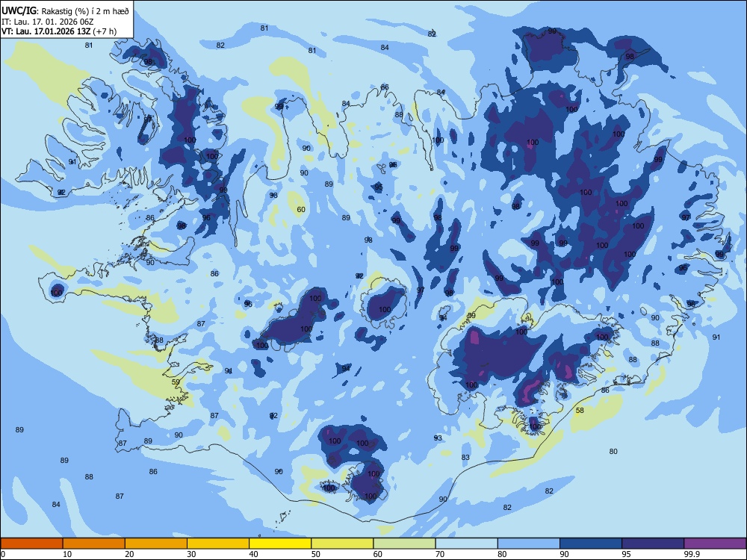Click the light green 60–70 legend swatch
The image size is (747, 560).
[x=404, y=544]
